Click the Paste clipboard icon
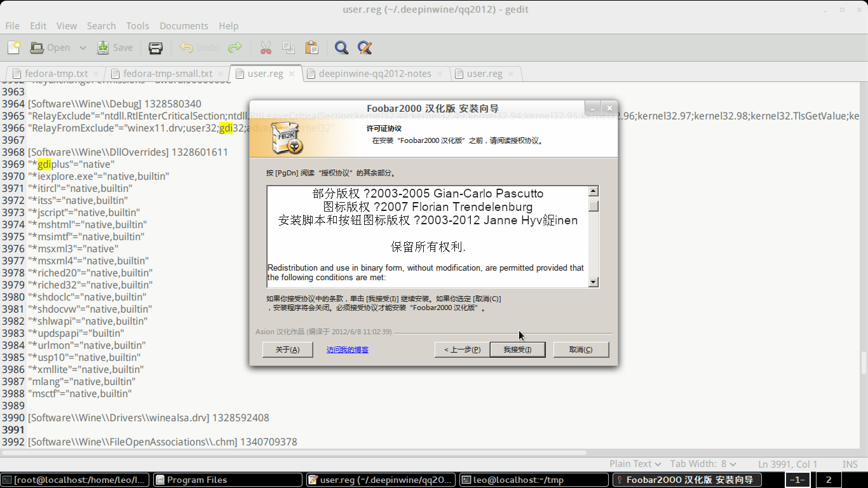The width and height of the screenshot is (868, 488). point(311,48)
